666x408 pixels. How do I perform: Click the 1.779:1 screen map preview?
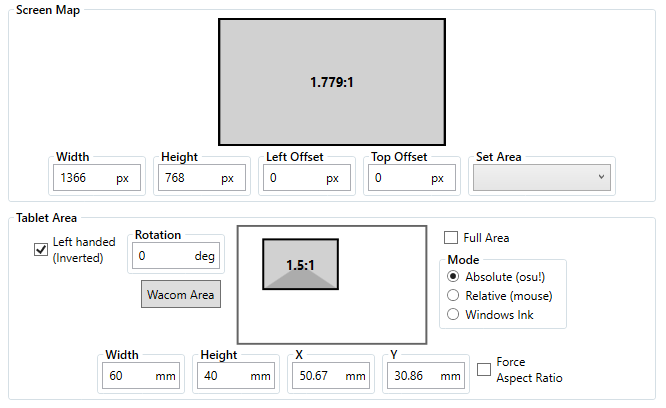coord(332,82)
